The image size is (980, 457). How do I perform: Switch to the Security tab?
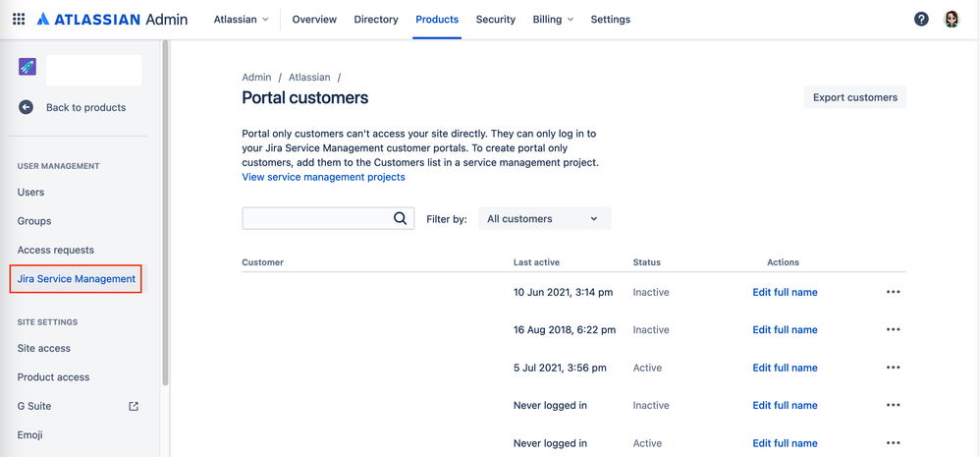495,19
